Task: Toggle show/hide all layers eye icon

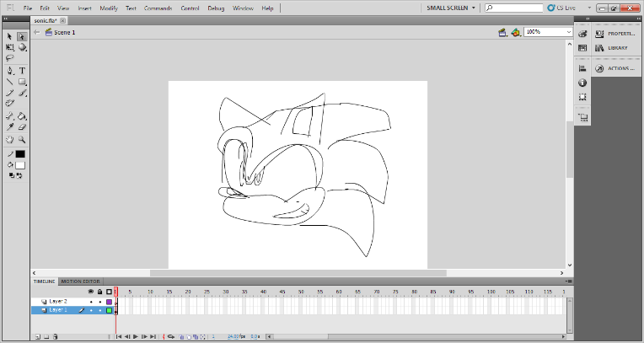Action: pyautogui.click(x=91, y=292)
